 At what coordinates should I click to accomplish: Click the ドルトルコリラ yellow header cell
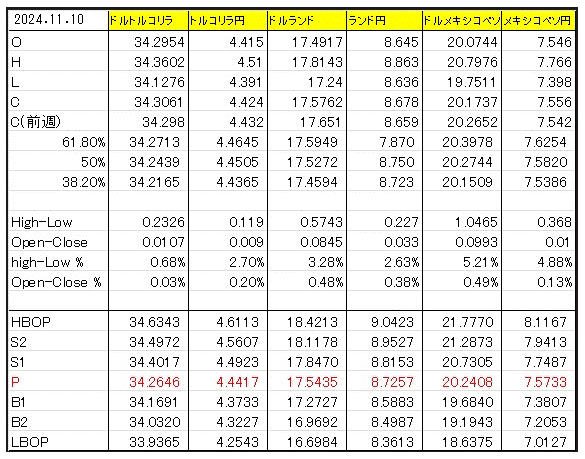(148, 21)
